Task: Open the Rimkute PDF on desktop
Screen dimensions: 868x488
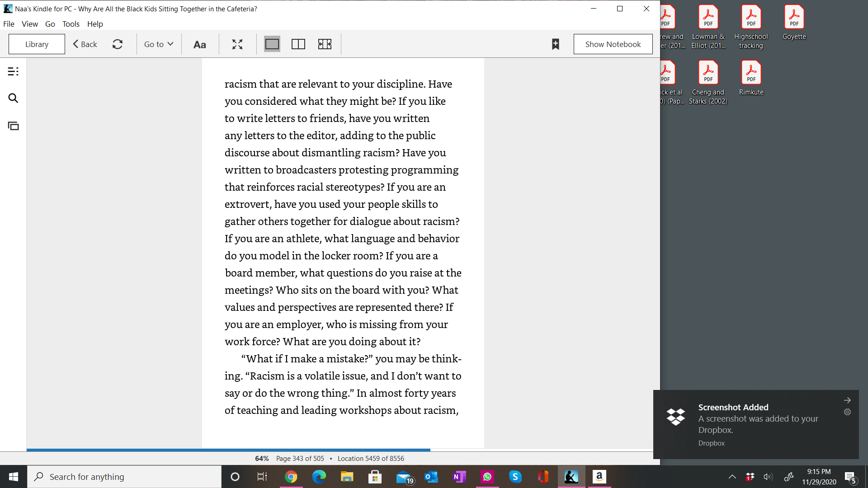Action: (751, 78)
